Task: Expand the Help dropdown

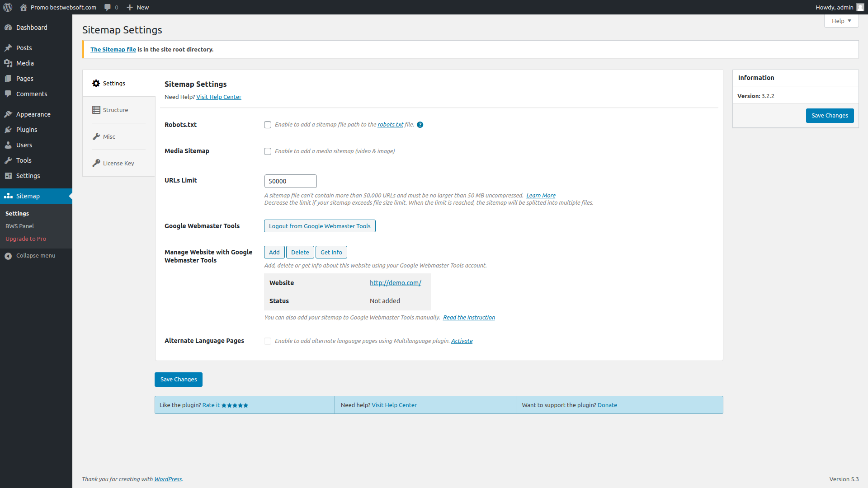Action: point(841,21)
